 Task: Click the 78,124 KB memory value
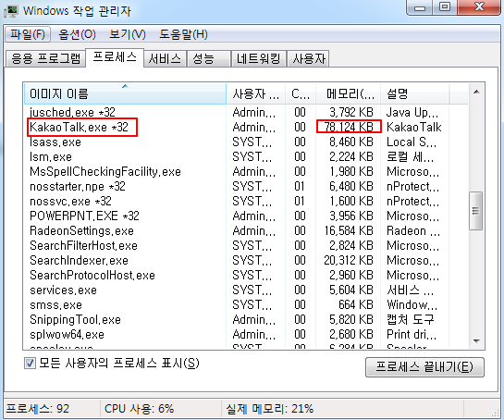[x=349, y=127]
